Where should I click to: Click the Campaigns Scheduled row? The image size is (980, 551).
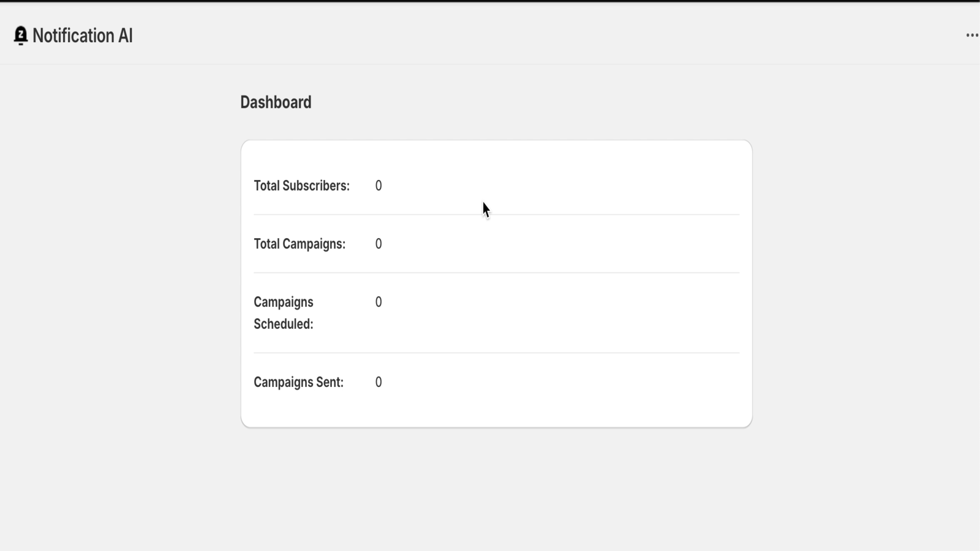coord(496,312)
